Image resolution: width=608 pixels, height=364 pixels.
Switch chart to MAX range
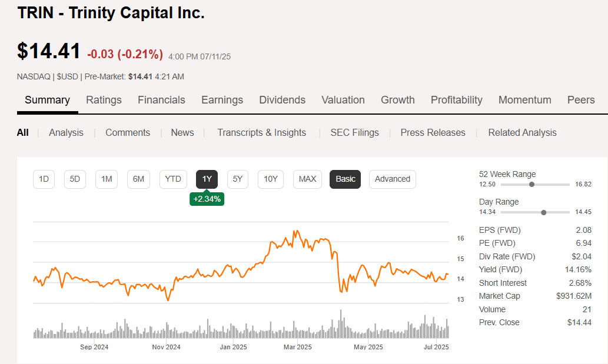[x=307, y=179]
